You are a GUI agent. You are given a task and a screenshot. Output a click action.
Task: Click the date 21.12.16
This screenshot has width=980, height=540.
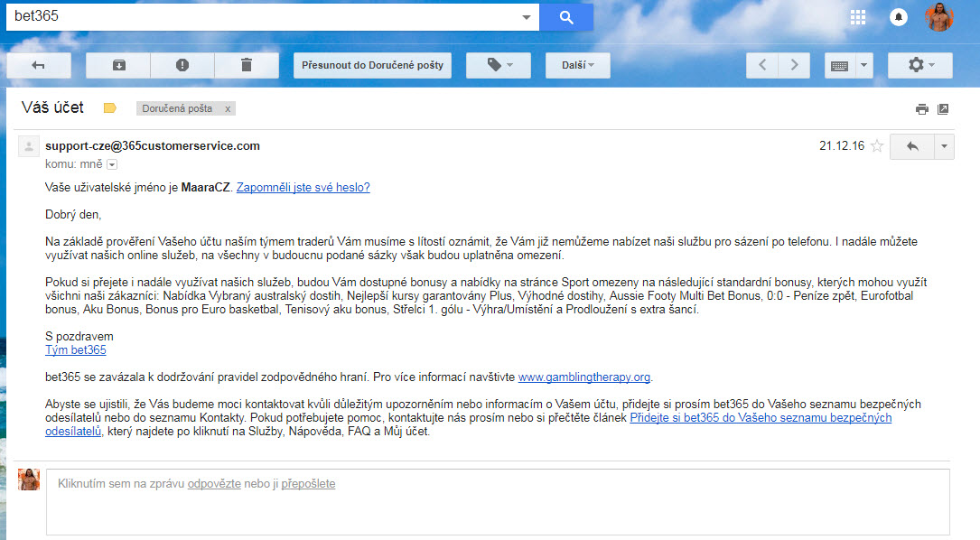pyautogui.click(x=842, y=145)
